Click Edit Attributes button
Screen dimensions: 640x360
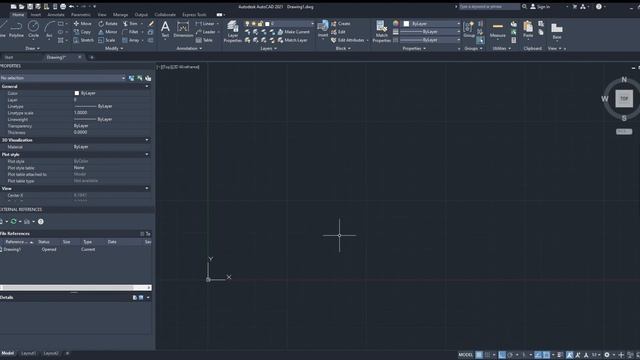(347, 40)
